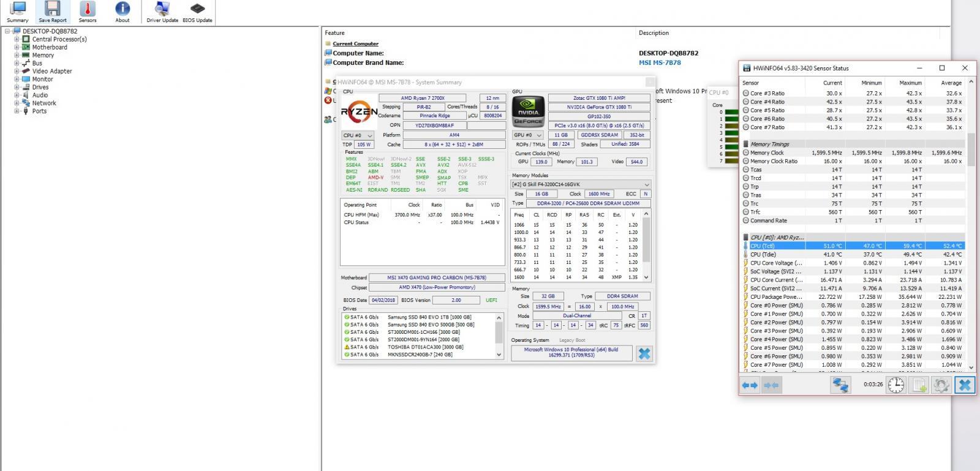
Task: Select the CPU Package Power sensor row
Action: (853, 296)
